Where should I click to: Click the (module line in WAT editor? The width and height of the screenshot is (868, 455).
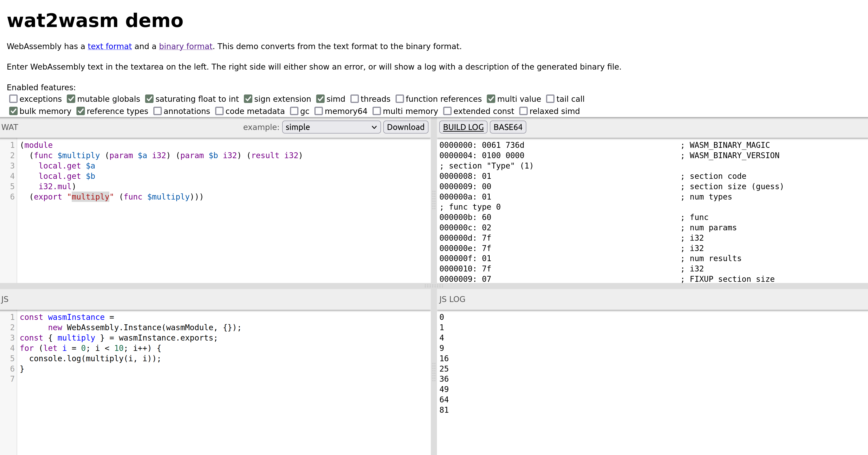click(36, 145)
